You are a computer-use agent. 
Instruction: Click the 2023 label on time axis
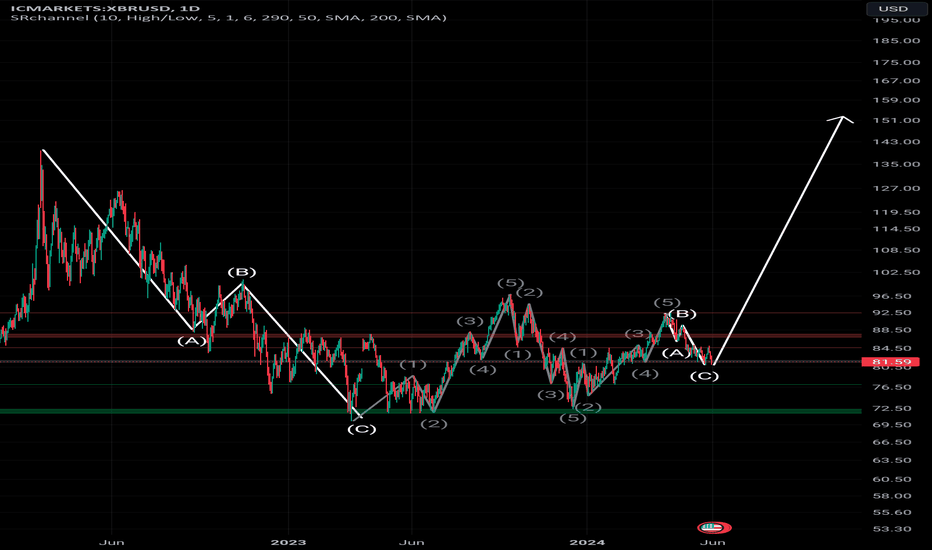point(288,542)
